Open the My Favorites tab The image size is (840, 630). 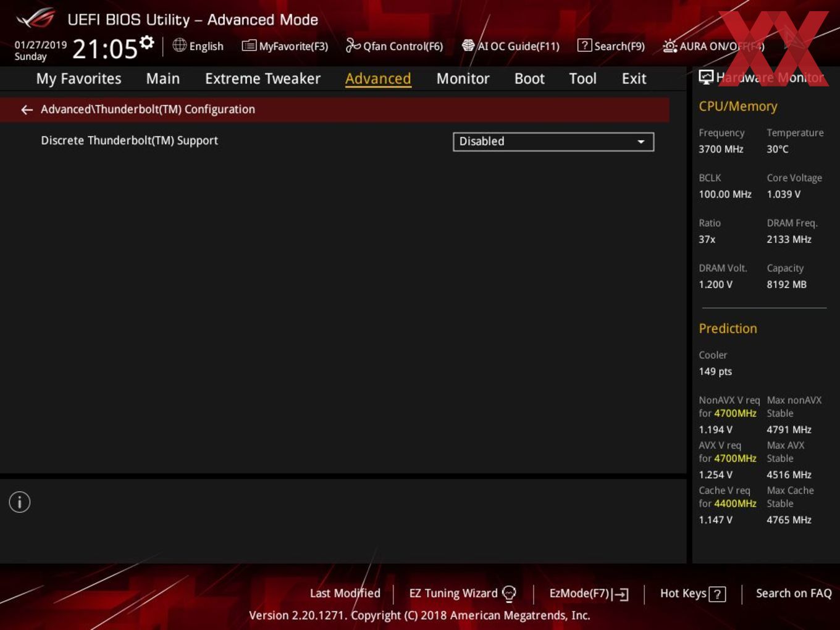click(x=78, y=78)
